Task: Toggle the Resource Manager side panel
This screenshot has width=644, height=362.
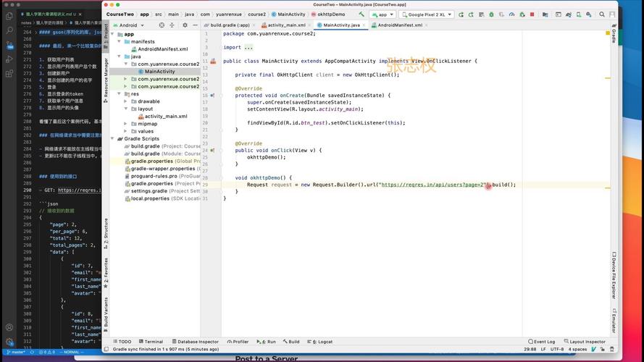Action: pos(105,77)
